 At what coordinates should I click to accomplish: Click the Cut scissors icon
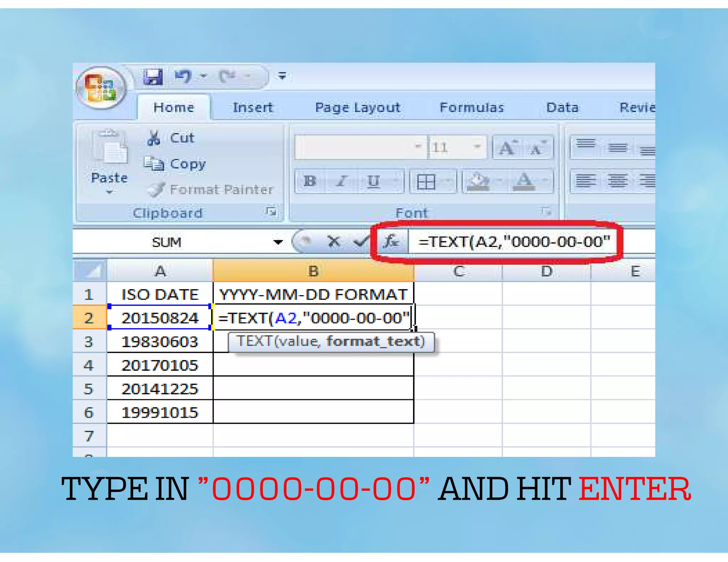tap(154, 138)
